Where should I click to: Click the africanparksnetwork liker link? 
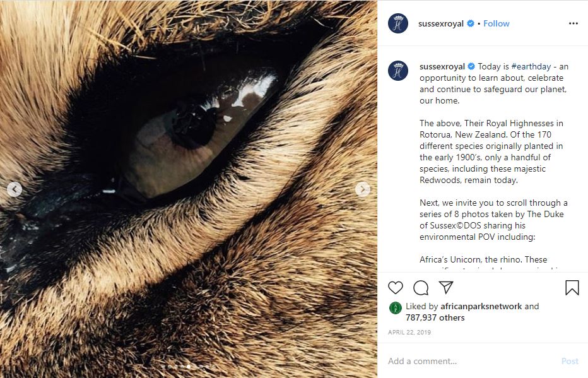tap(481, 306)
